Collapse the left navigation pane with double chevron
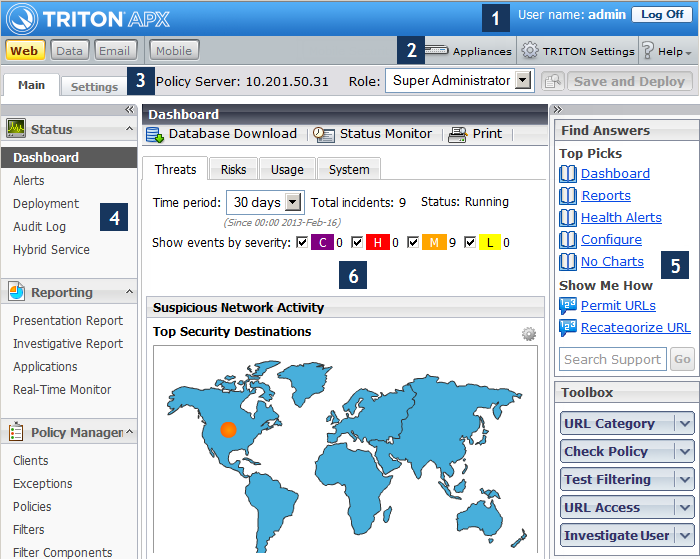This screenshot has height=559, width=700. pos(129,110)
